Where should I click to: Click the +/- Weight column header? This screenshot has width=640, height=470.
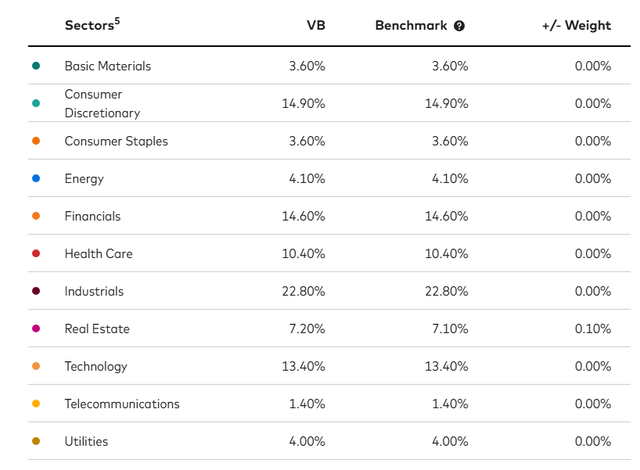tap(574, 26)
